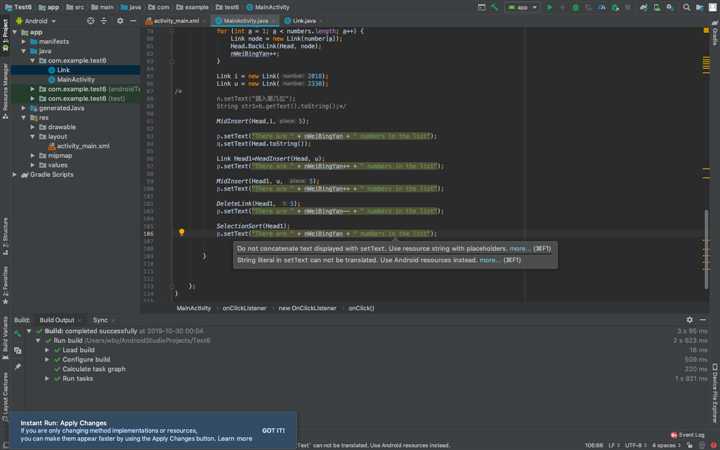Expand the manifests folder
720x450 pixels.
(x=24, y=41)
